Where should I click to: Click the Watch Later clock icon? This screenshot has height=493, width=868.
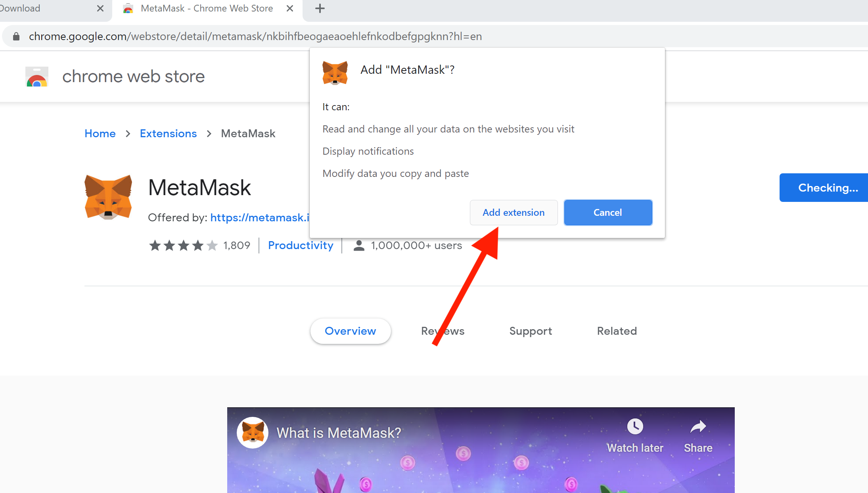click(636, 426)
